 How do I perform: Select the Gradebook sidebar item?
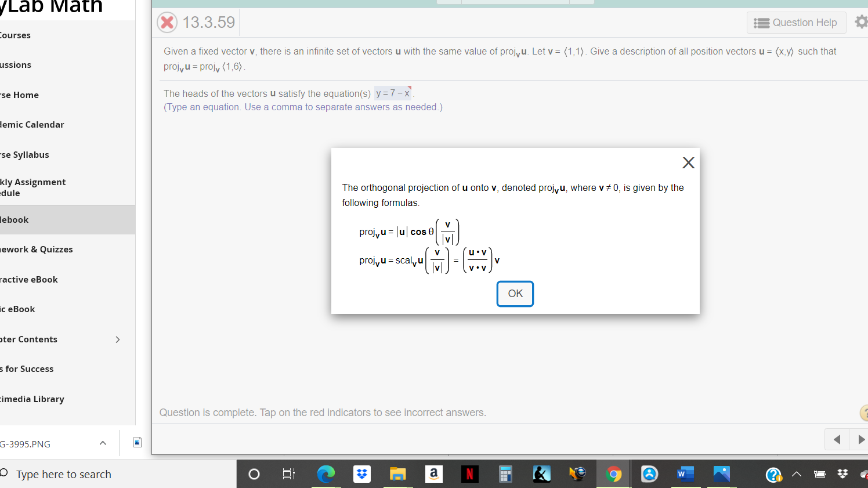click(x=67, y=220)
